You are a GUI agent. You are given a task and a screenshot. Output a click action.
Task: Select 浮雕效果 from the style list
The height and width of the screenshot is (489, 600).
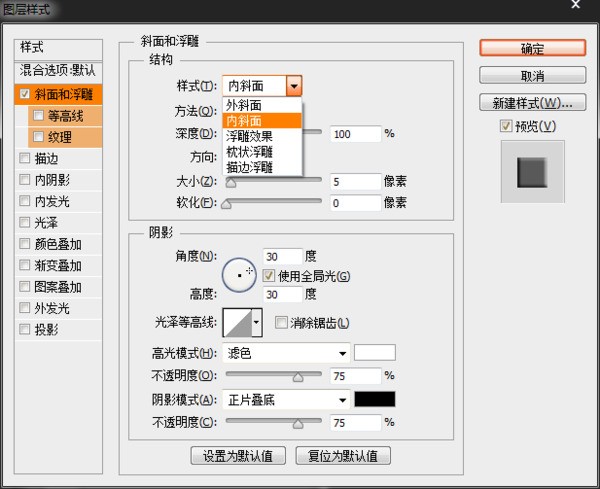[251, 134]
